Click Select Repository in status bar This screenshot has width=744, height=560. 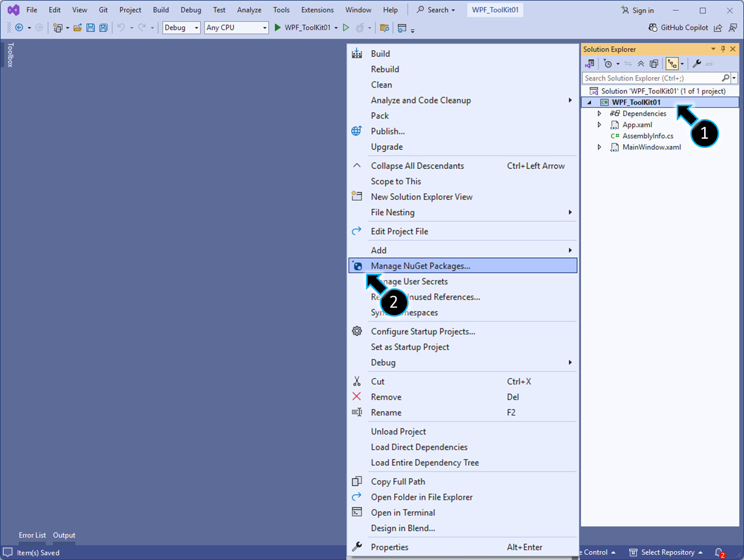point(666,553)
